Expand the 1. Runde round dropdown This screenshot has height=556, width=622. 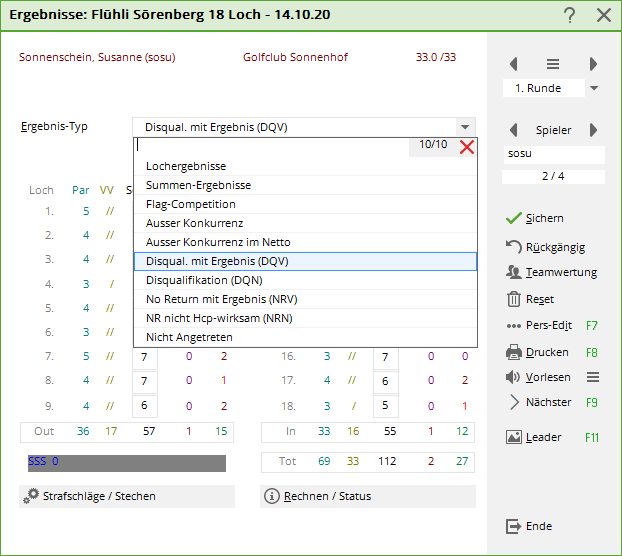pos(594,88)
